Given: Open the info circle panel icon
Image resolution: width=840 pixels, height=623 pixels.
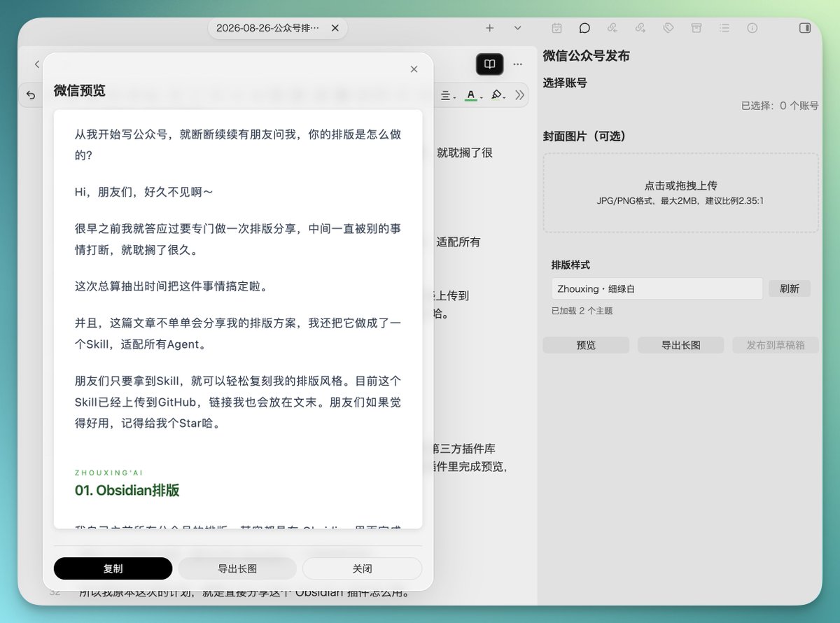Looking at the screenshot, I should point(752,28).
